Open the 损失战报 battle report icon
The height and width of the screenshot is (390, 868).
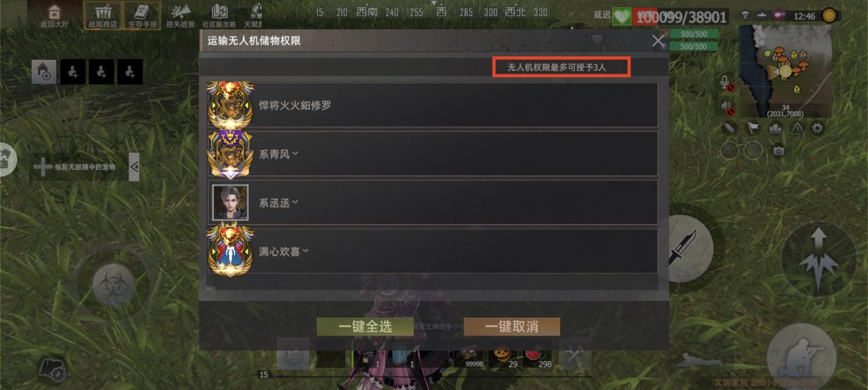click(181, 15)
